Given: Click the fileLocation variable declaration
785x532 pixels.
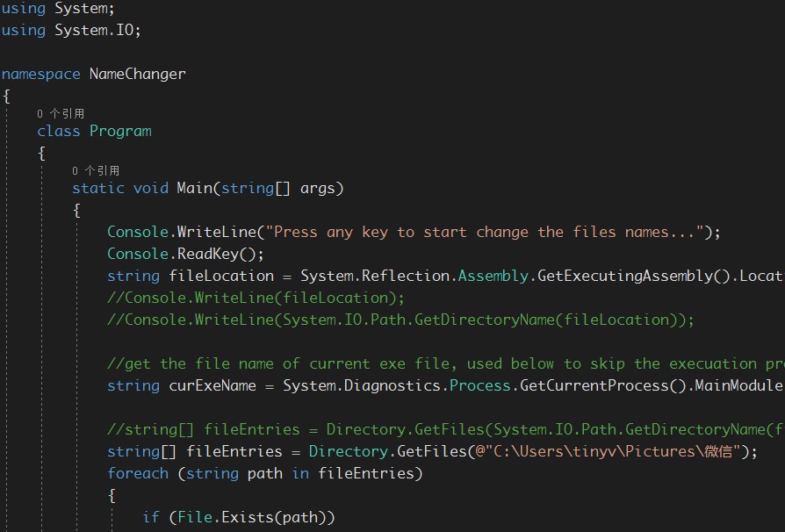Looking at the screenshot, I should (x=221, y=276).
